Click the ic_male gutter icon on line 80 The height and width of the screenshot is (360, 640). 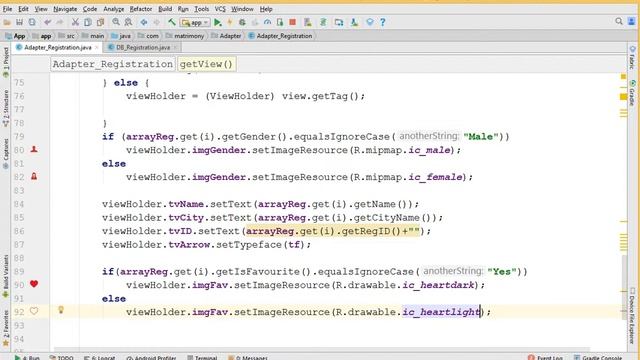coord(34,149)
